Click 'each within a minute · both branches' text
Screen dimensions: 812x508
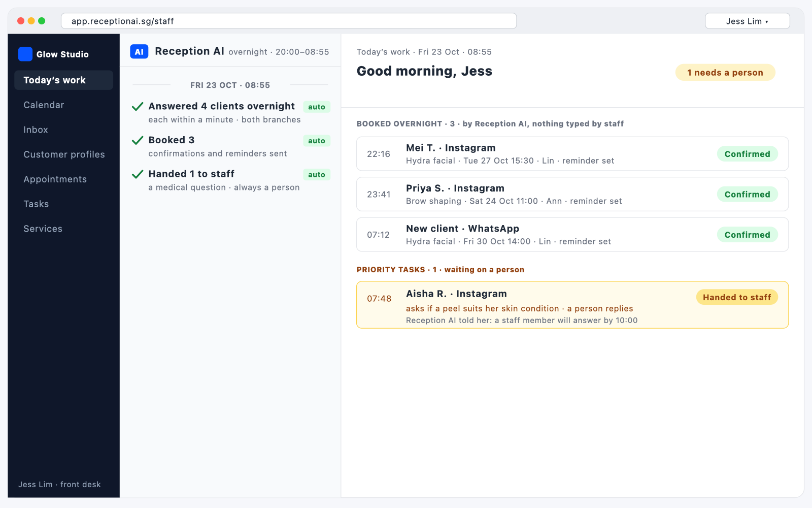[x=224, y=120]
